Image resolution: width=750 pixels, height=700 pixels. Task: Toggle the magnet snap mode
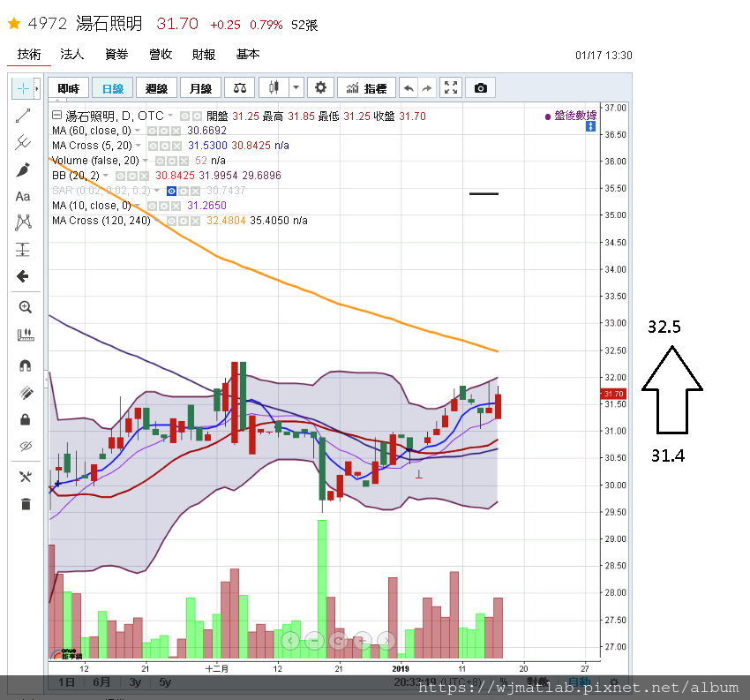[x=26, y=365]
